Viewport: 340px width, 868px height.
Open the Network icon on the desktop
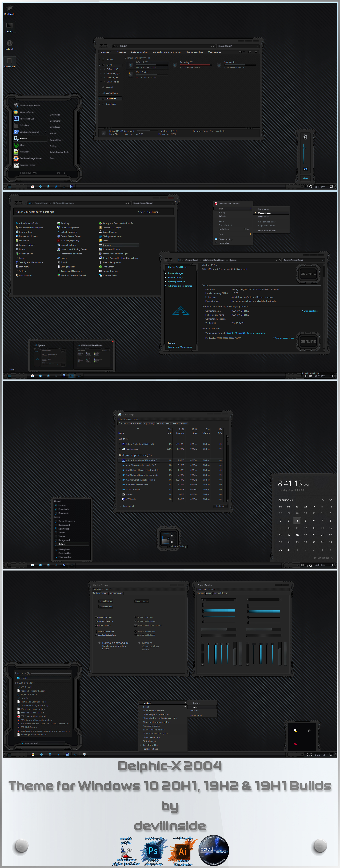tap(9, 45)
